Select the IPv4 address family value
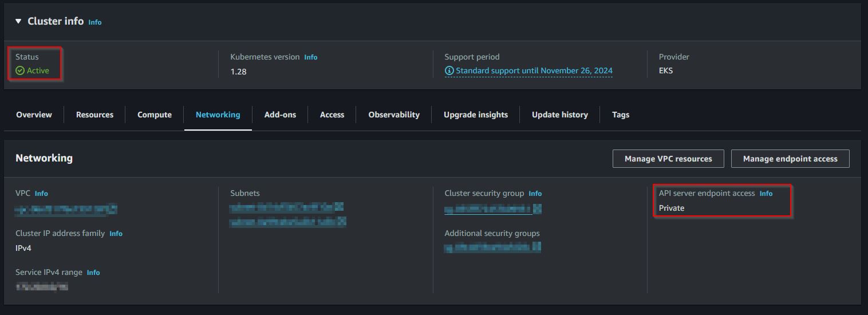868x315 pixels. (x=23, y=248)
